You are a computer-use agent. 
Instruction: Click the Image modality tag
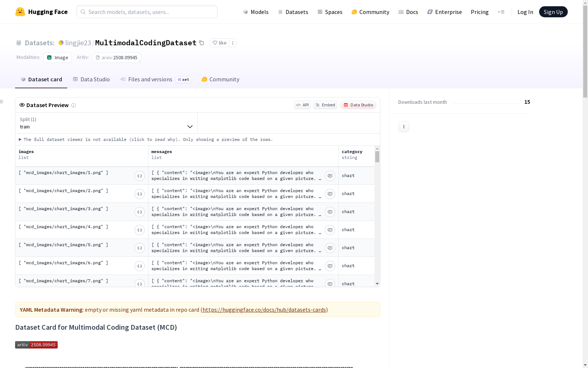coord(58,57)
